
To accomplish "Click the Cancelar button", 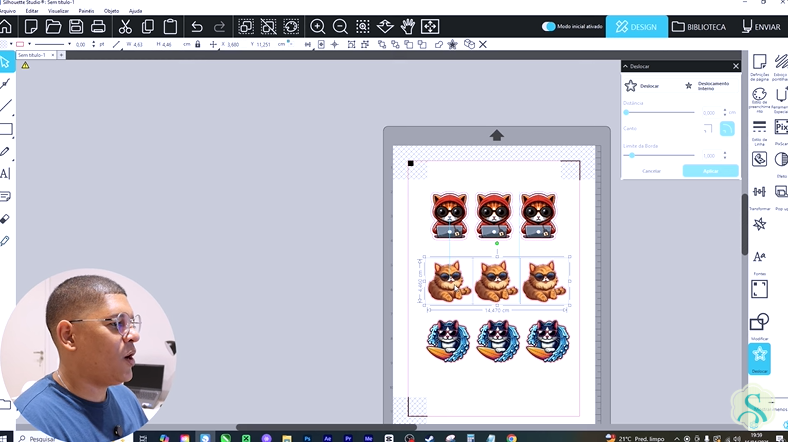I will click(651, 171).
